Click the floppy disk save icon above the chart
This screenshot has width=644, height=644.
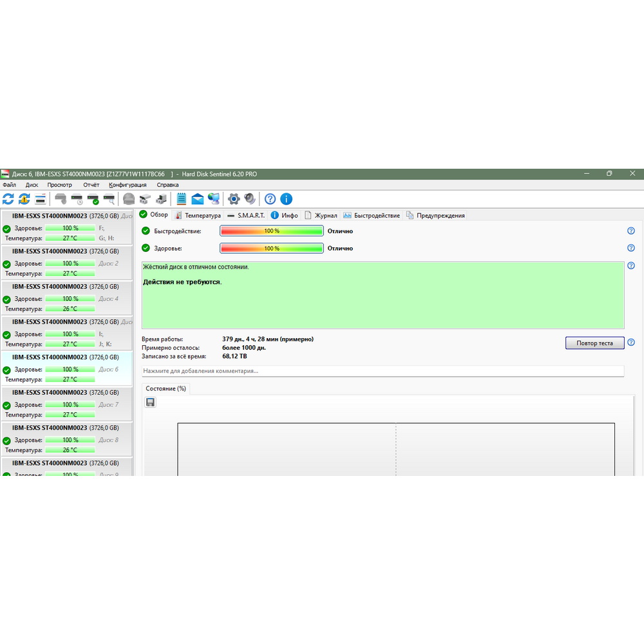pos(150,402)
